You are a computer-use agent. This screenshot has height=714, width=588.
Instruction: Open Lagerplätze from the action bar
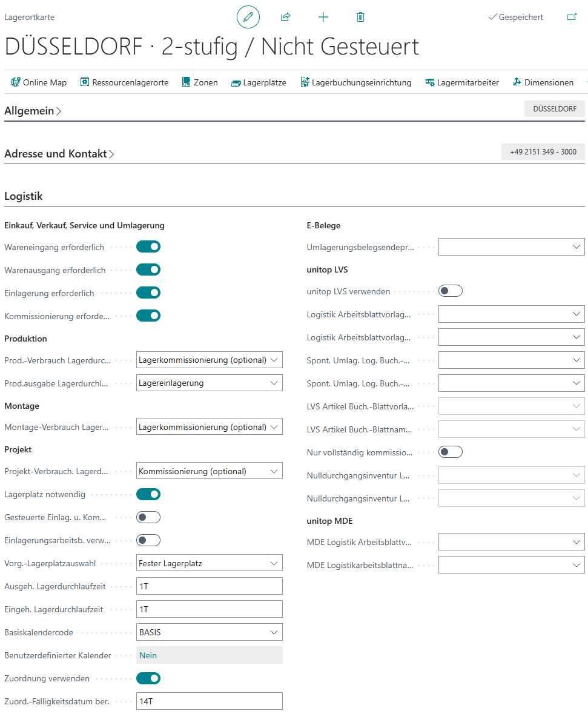coord(259,82)
